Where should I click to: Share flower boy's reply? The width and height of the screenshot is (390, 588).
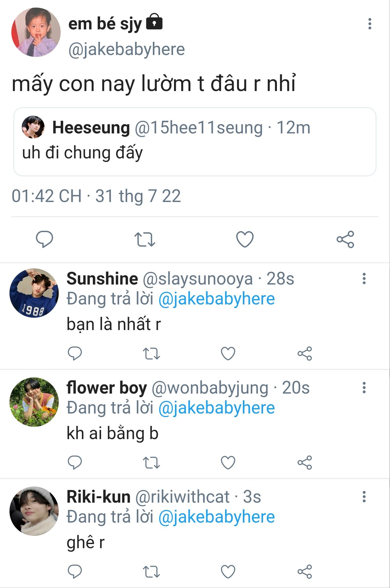[x=305, y=463]
